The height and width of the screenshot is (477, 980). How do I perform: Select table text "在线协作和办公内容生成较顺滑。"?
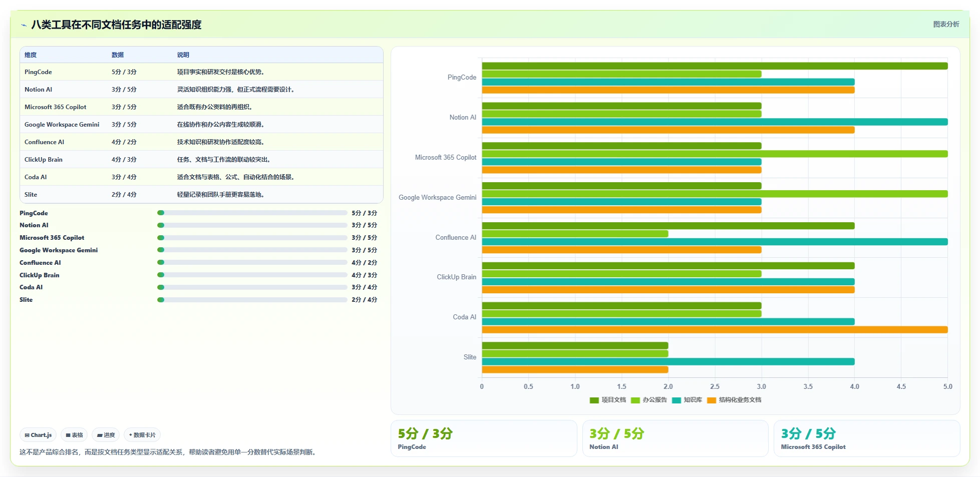(x=221, y=125)
